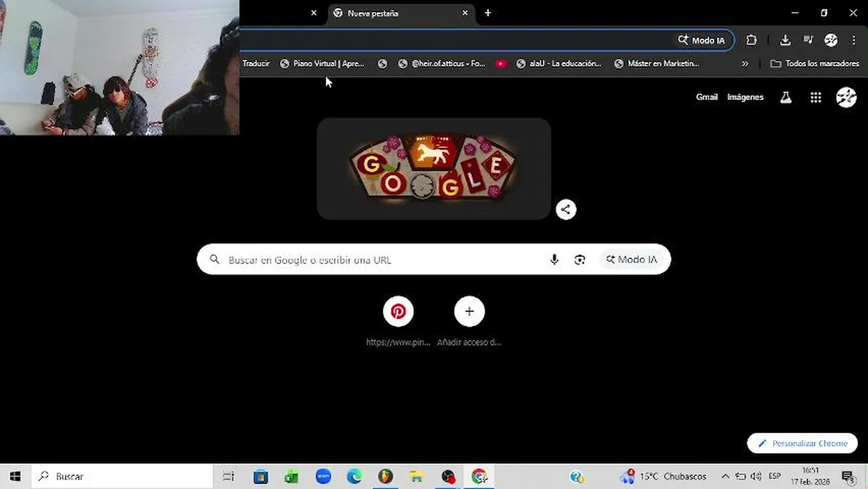Search by image with Lens icon
The image size is (868, 489).
coord(579,259)
